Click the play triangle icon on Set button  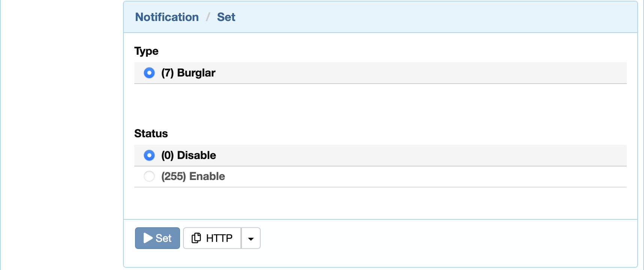[x=148, y=238]
